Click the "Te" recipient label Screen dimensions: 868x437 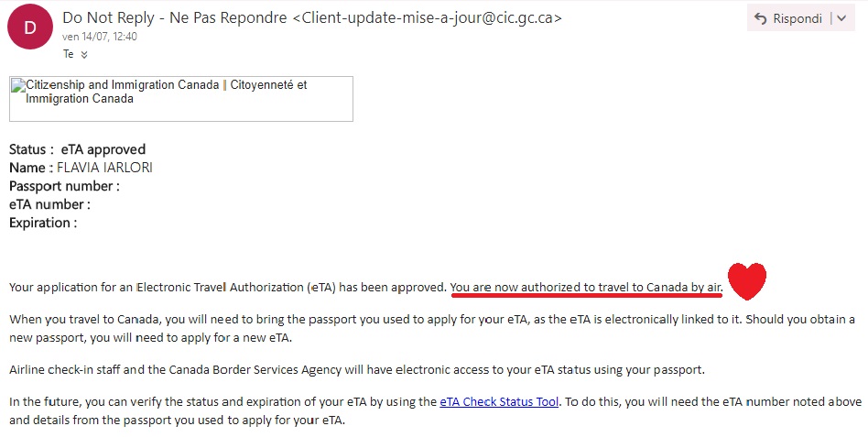pyautogui.click(x=68, y=54)
